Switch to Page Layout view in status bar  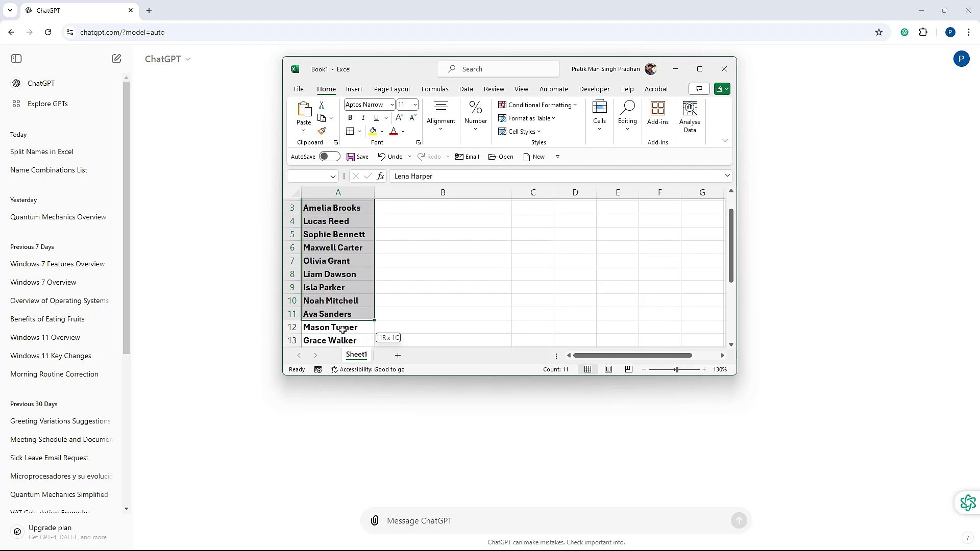(608, 369)
